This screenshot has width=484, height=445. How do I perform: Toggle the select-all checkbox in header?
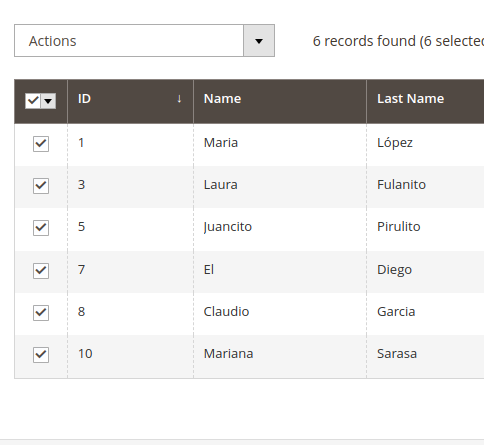click(33, 101)
